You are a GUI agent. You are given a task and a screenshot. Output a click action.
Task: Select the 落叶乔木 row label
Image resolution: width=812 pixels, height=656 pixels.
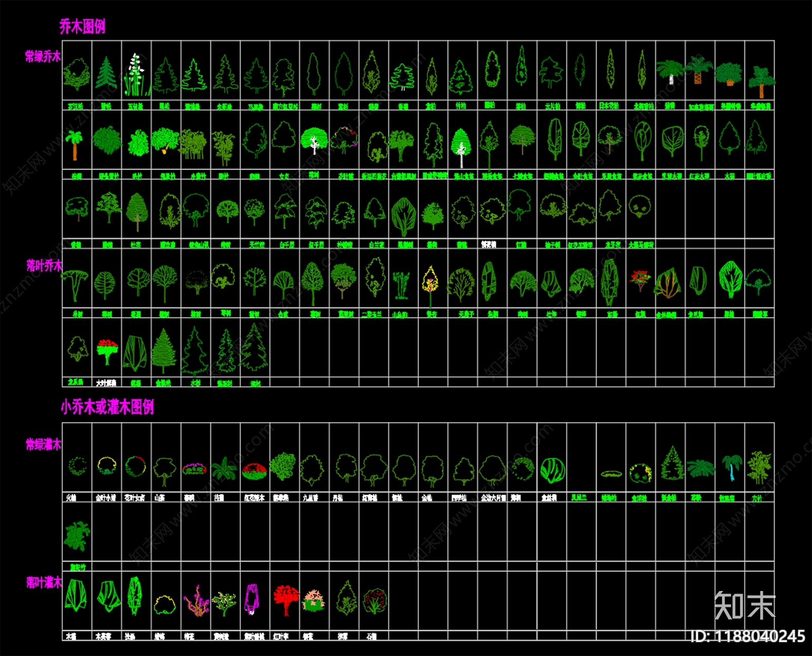44,265
